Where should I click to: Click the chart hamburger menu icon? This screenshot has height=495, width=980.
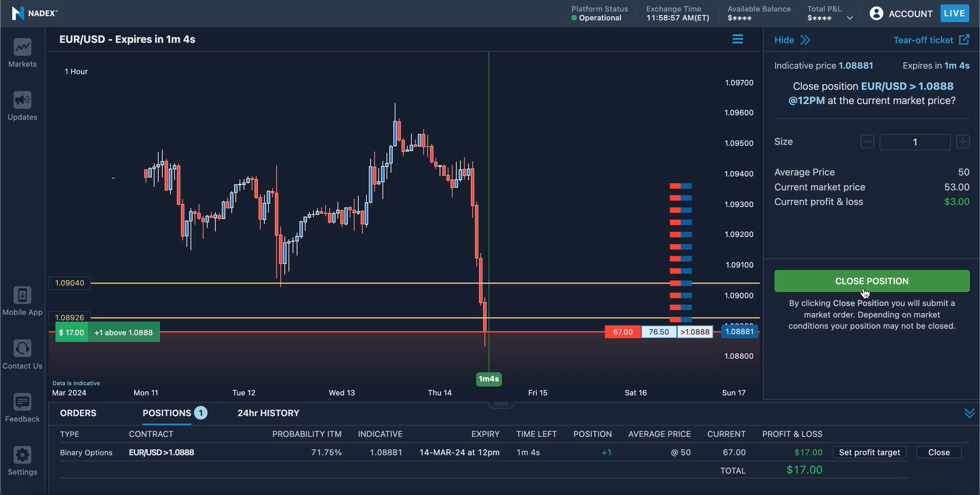[737, 39]
